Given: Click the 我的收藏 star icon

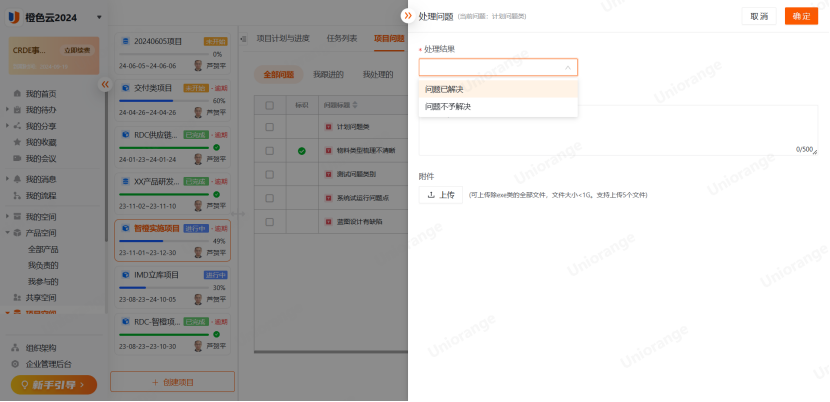Looking at the screenshot, I should (x=16, y=142).
